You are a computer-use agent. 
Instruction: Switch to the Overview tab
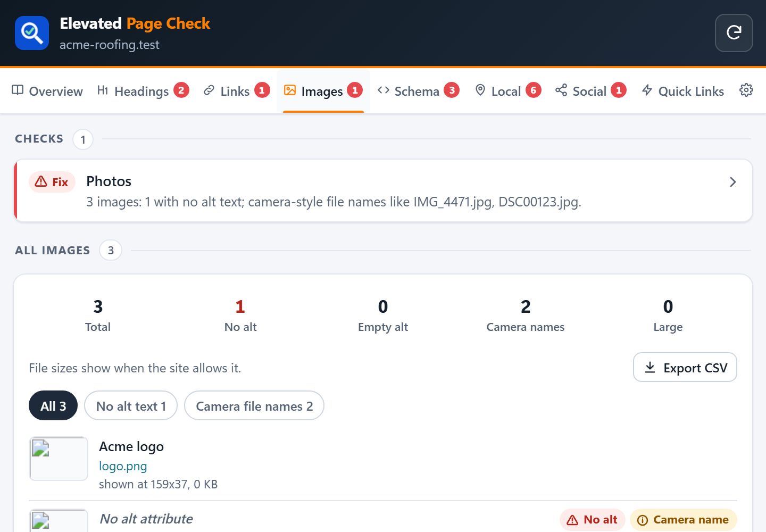click(x=47, y=91)
